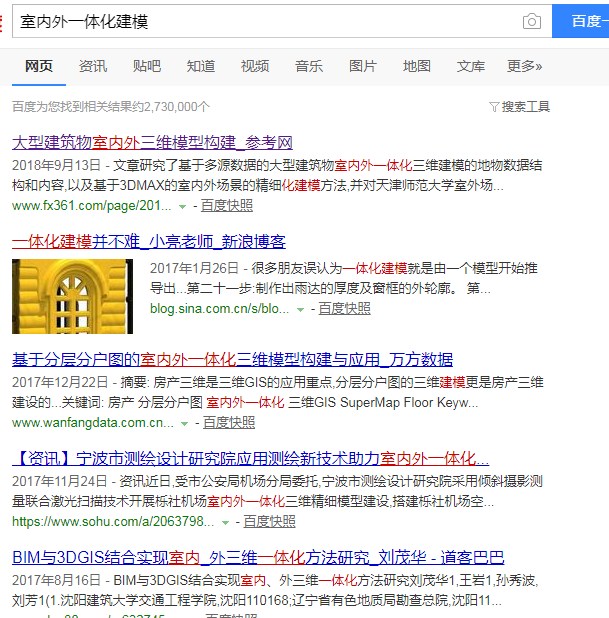Image resolution: width=609 pixels, height=618 pixels.
Task: Click blog.sina.com.cn/s/blo... URL
Action: [220, 308]
